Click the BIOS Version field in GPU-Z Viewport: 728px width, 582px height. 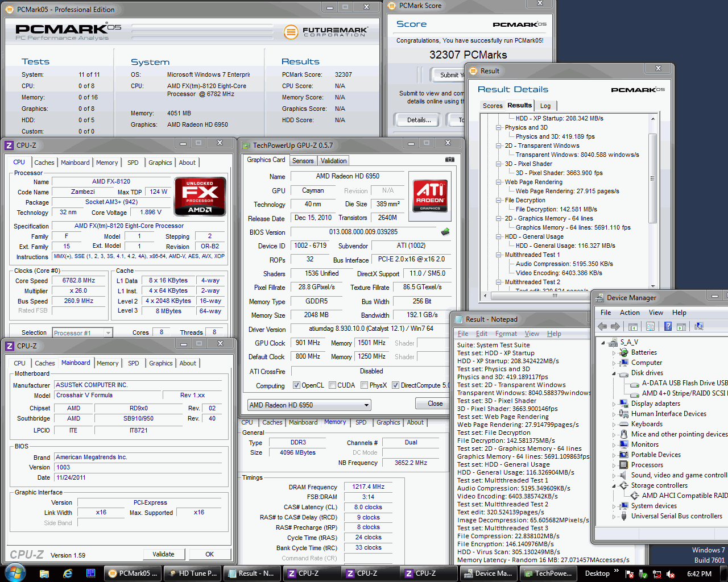pos(364,232)
